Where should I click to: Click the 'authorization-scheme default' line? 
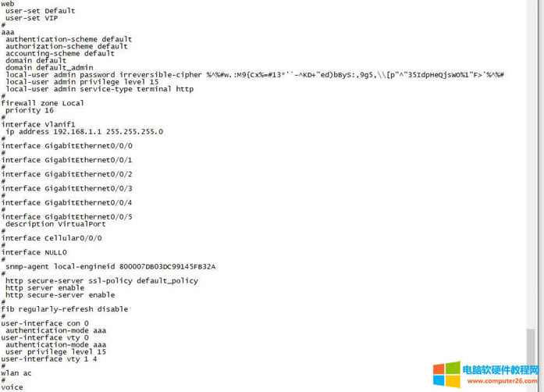click(66, 46)
